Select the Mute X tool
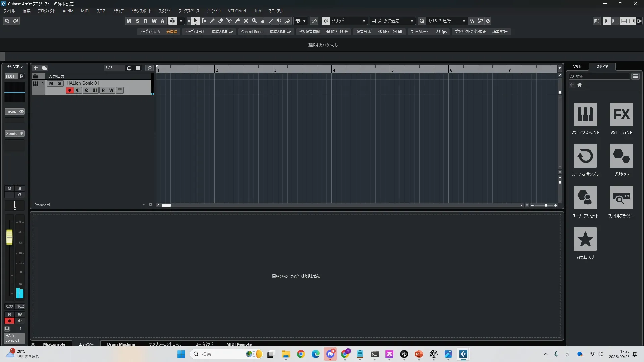The height and width of the screenshot is (362, 644). (x=246, y=21)
